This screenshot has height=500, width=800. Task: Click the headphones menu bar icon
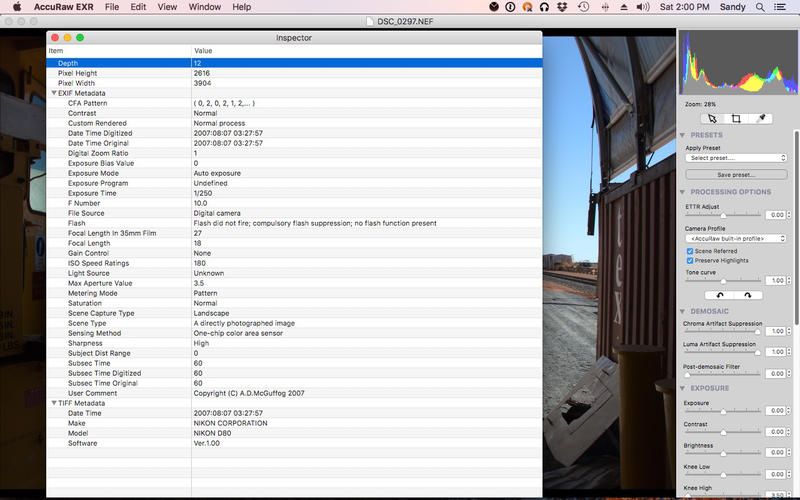coord(544,7)
